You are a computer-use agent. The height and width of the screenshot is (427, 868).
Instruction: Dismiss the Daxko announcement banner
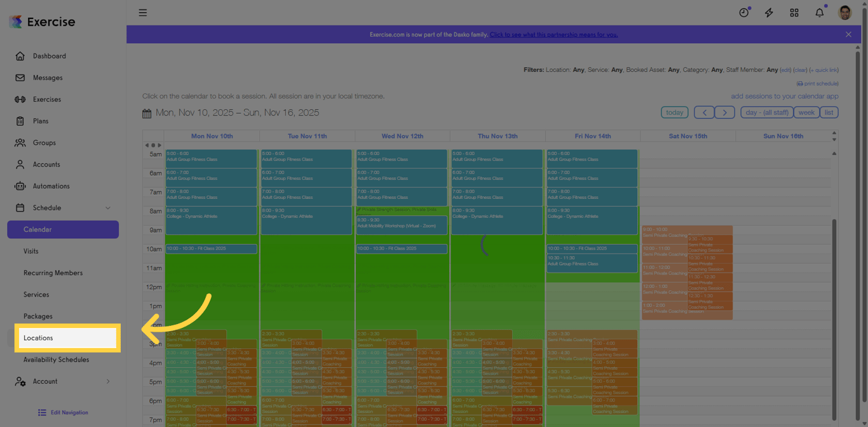point(848,34)
